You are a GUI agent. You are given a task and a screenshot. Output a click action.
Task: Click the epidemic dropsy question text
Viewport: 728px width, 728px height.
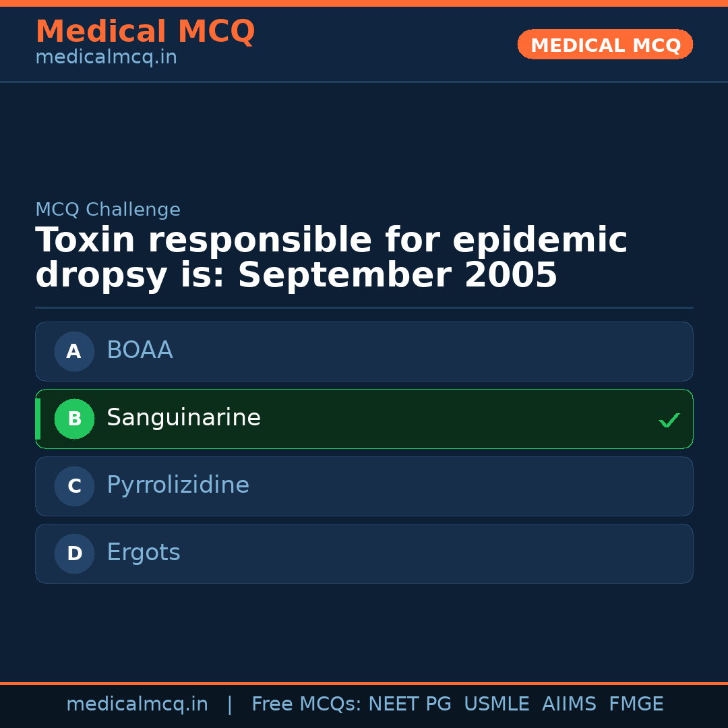[x=330, y=258]
